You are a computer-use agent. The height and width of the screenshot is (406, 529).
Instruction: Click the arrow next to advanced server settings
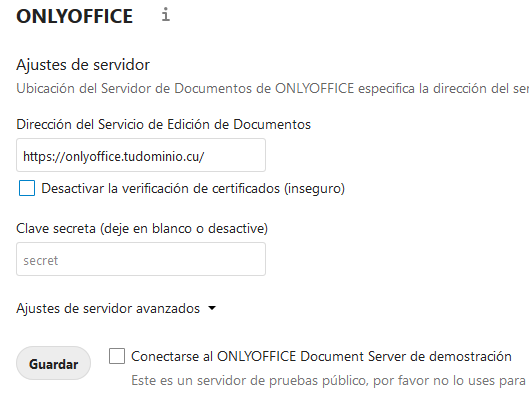point(212,308)
